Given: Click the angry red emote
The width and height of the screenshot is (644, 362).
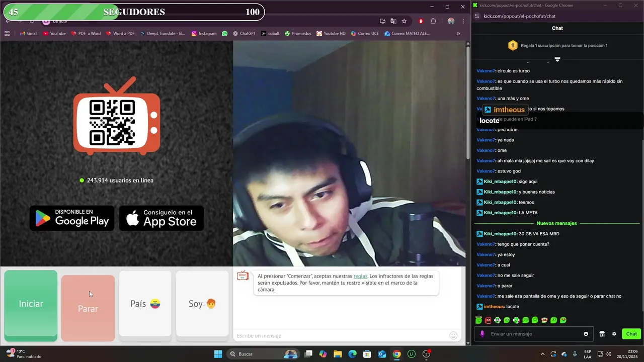Looking at the screenshot, I should click(x=488, y=320).
